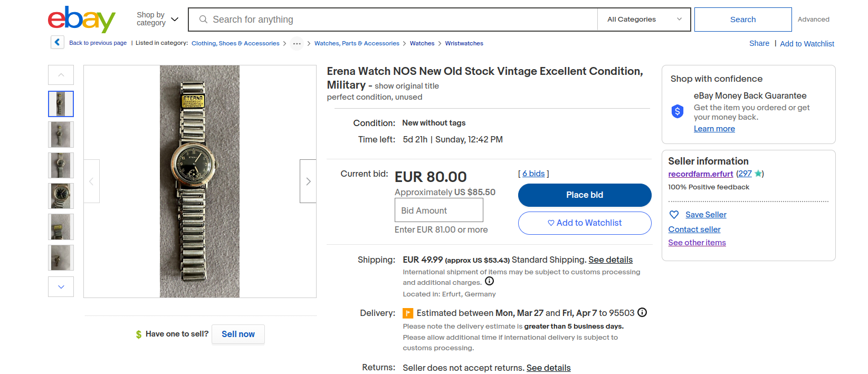The width and height of the screenshot is (868, 374).
Task: Click the delivery estimate info icon
Action: coord(642,312)
